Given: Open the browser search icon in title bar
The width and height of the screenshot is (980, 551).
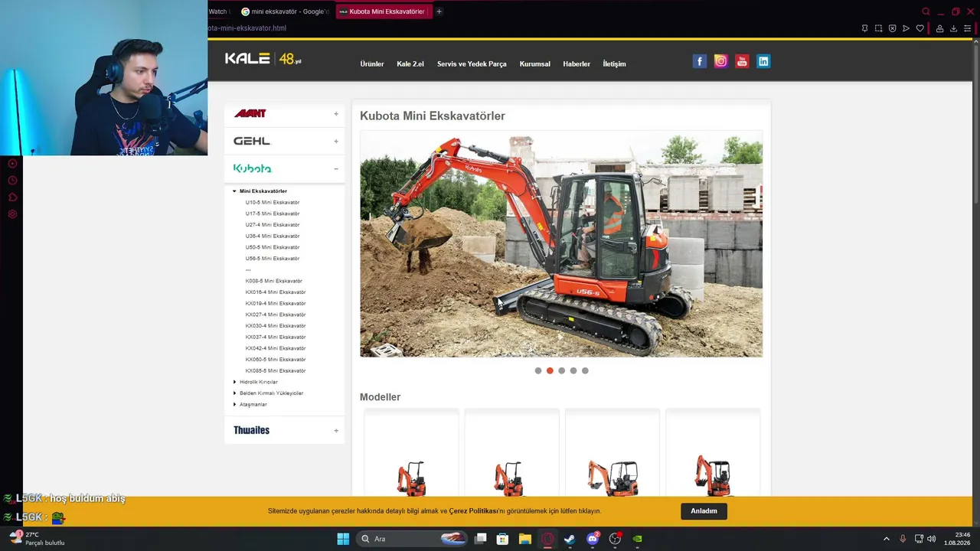Looking at the screenshot, I should tap(926, 11).
